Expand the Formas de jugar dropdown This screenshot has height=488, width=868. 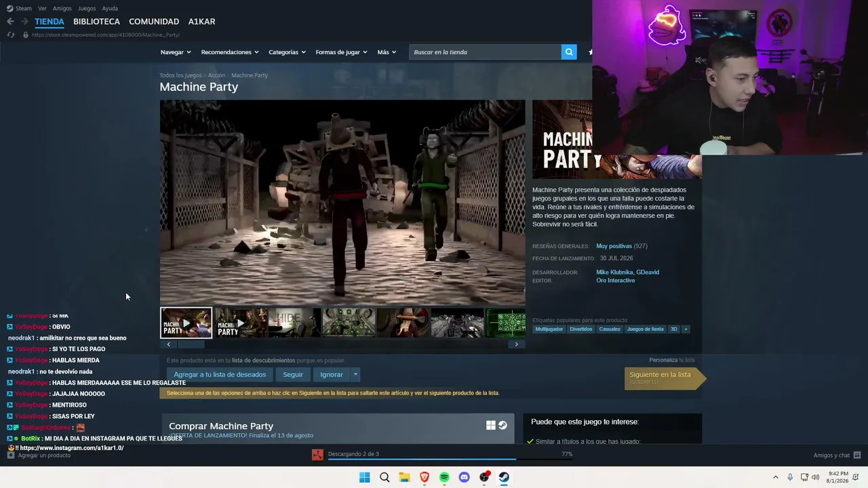coord(341,52)
